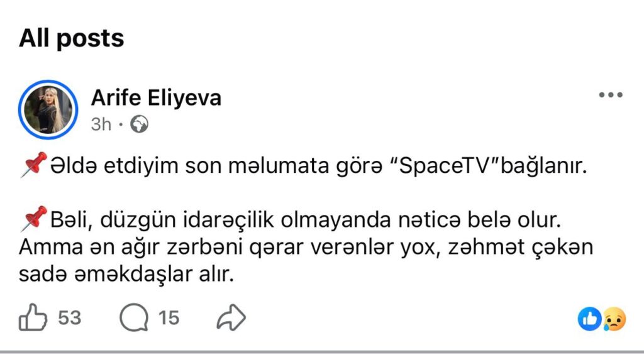
Task: Click the "3h" post timestamp
Action: 101,124
